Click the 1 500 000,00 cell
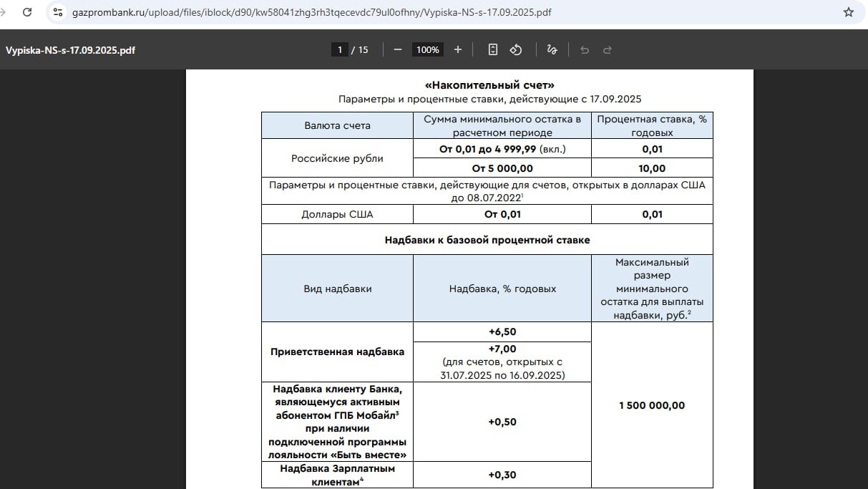Image resolution: width=868 pixels, height=489 pixels. pyautogui.click(x=652, y=405)
